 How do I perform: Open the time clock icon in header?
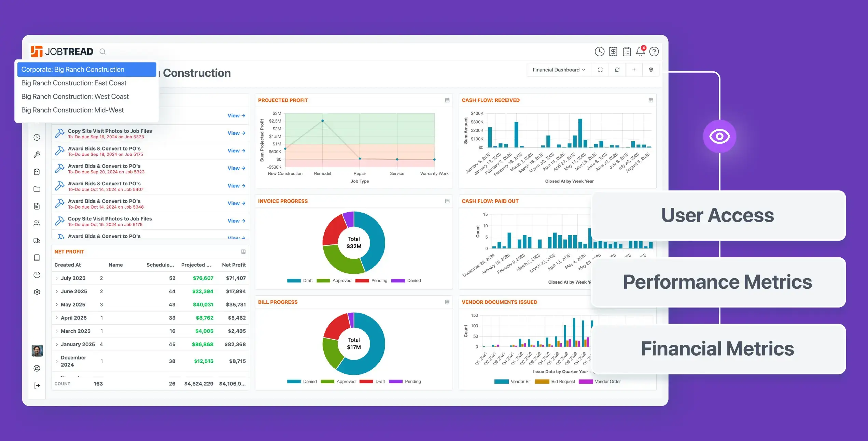point(599,52)
